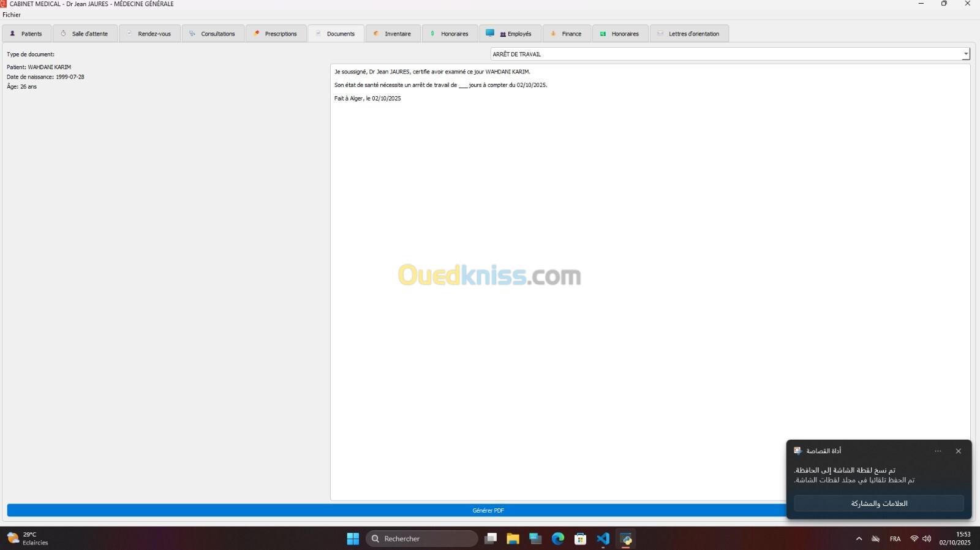The image size is (980, 550).
Task: Click the Rechercher taskbar search box
Action: pyautogui.click(x=422, y=539)
